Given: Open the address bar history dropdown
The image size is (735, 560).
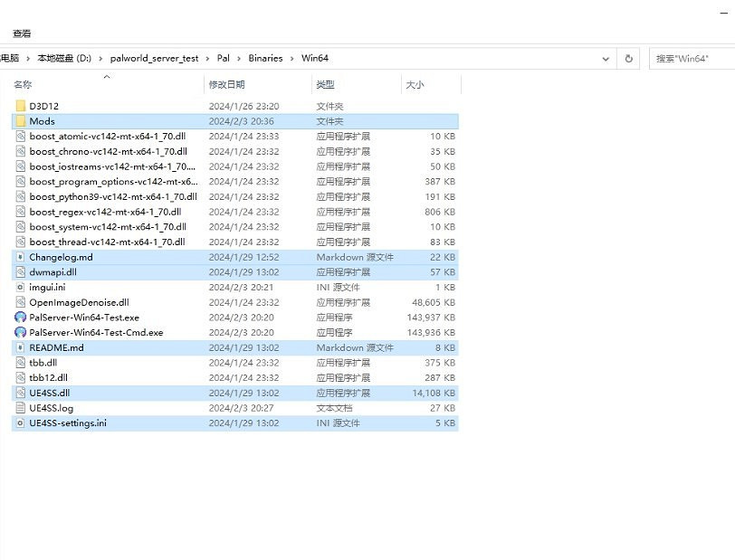Looking at the screenshot, I should pyautogui.click(x=606, y=59).
